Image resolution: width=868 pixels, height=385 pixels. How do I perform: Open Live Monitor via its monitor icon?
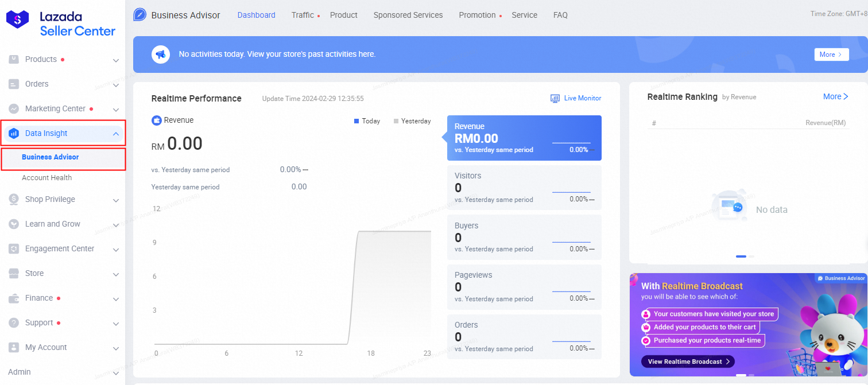coord(555,98)
